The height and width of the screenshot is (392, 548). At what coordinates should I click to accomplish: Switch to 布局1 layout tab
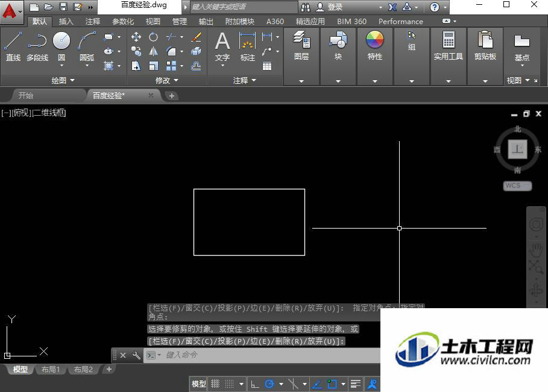50,369
